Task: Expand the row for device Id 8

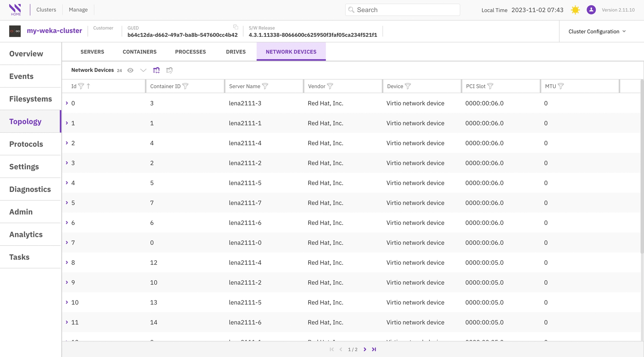Action: click(x=67, y=262)
